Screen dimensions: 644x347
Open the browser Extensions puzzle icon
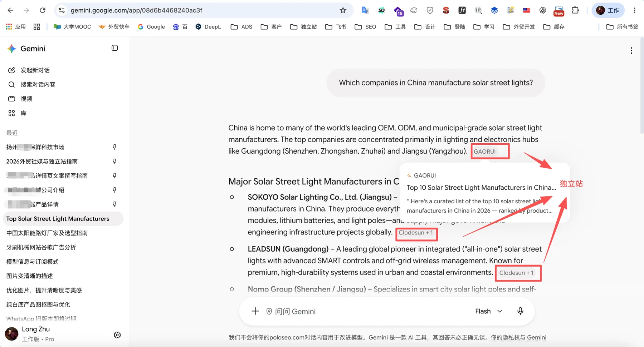pyautogui.click(x=575, y=10)
